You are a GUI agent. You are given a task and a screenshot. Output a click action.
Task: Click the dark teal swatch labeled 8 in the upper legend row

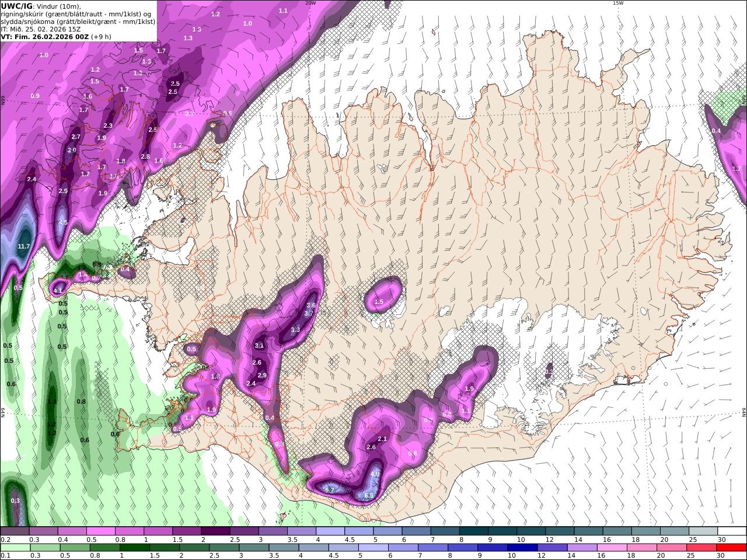(474, 531)
